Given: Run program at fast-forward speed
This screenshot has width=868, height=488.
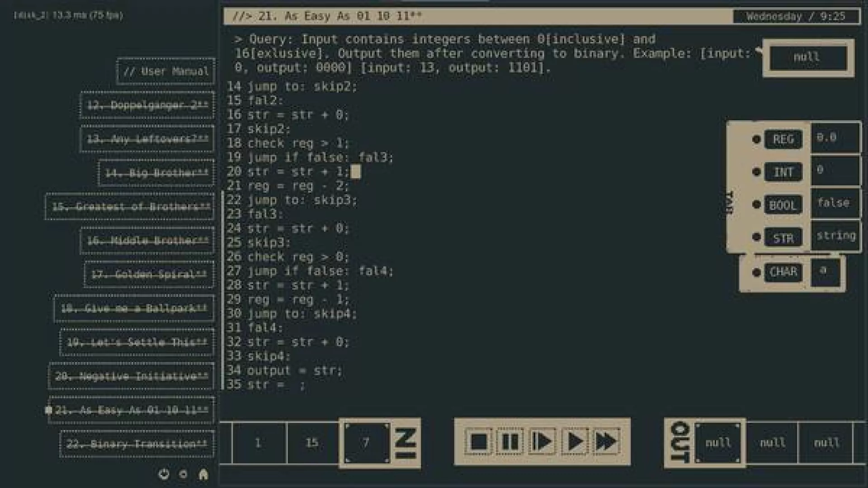Looking at the screenshot, I should (607, 441).
